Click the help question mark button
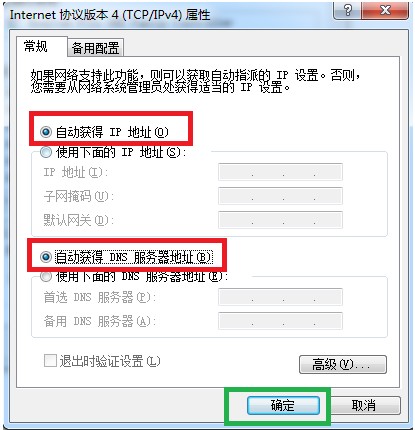415x430 pixels. tap(347, 10)
